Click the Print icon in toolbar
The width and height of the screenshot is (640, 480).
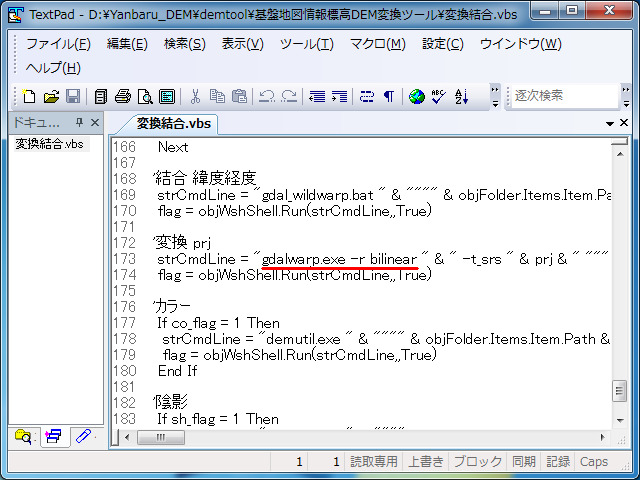123,97
